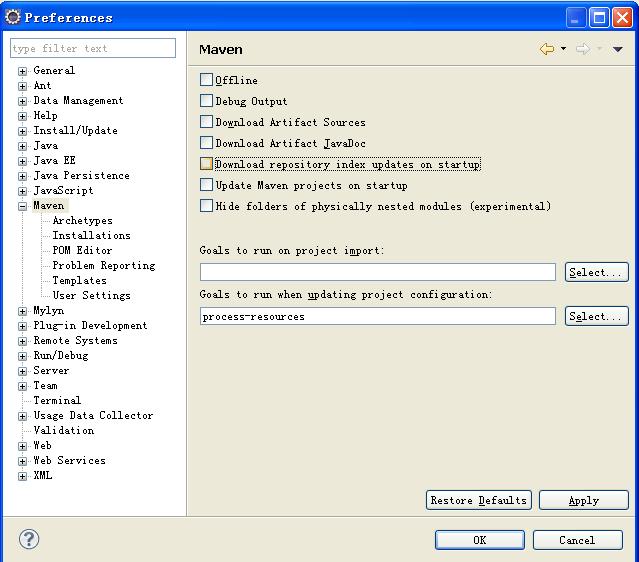Viewport: 639px width, 562px height.
Task: Click the Preferences gear icon in title bar
Action: [13, 17]
